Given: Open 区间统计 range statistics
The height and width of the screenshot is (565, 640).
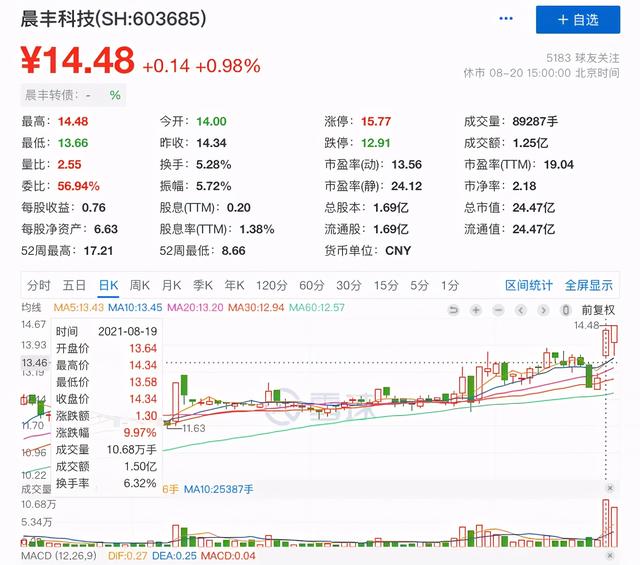Looking at the screenshot, I should [x=529, y=285].
